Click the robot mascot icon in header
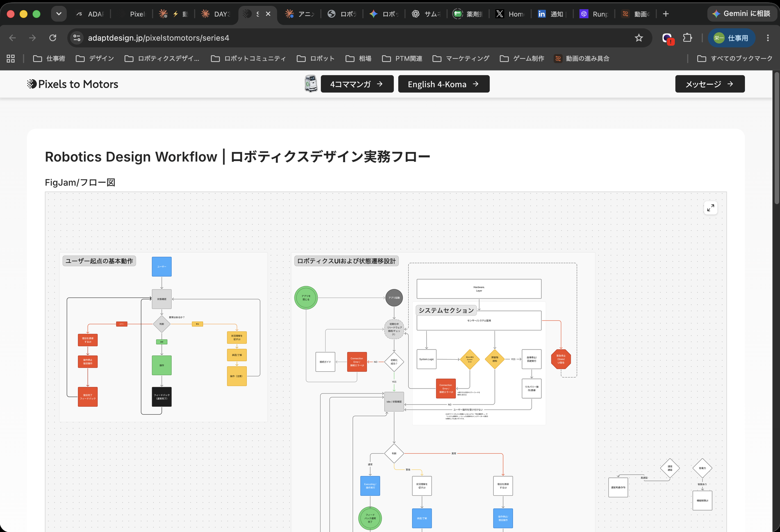Image resolution: width=780 pixels, height=532 pixels. click(x=311, y=84)
